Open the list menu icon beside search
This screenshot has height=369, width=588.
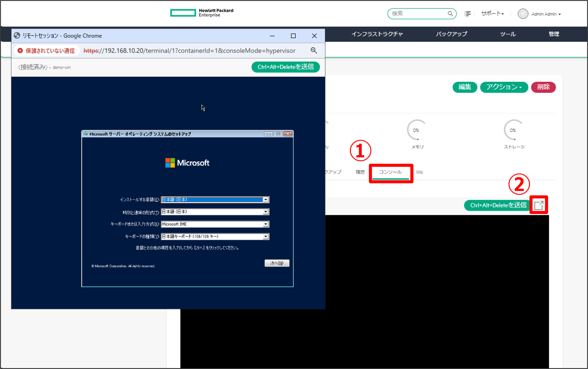(x=468, y=14)
